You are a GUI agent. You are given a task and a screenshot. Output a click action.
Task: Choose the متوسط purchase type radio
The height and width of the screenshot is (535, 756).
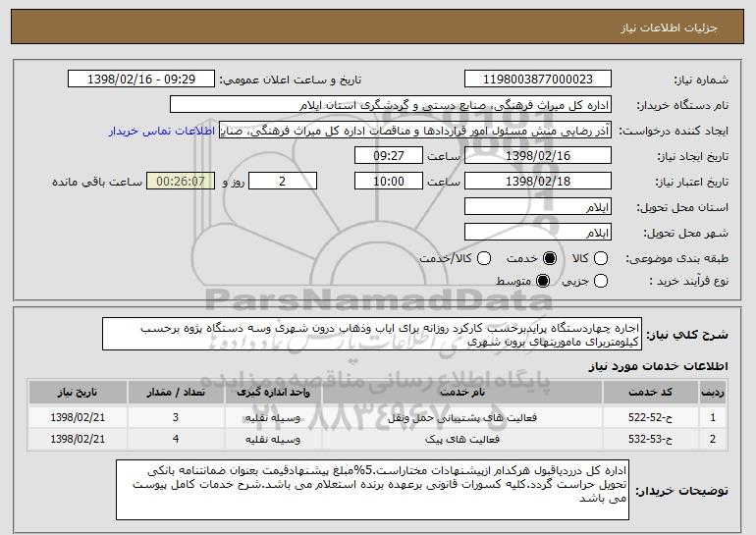point(543,281)
